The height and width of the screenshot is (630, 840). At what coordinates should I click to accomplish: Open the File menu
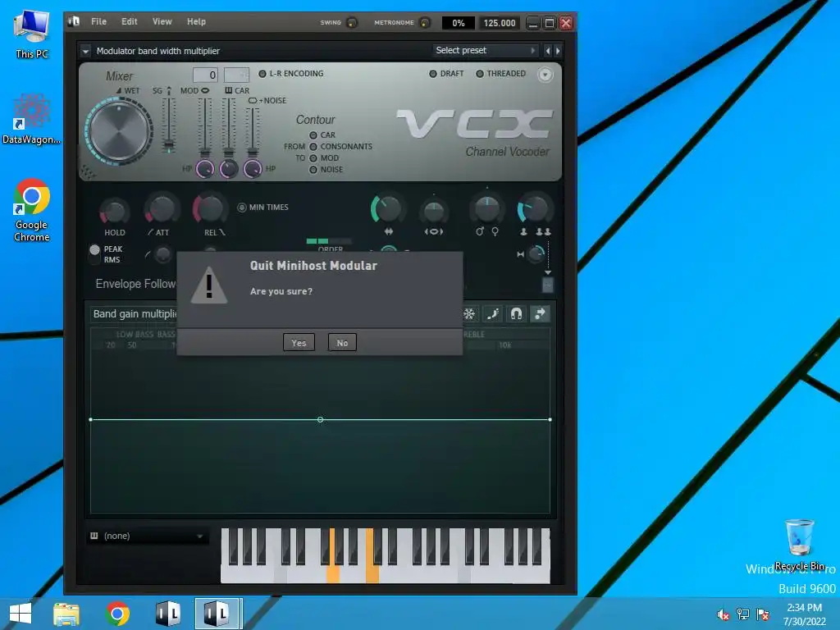coord(98,21)
